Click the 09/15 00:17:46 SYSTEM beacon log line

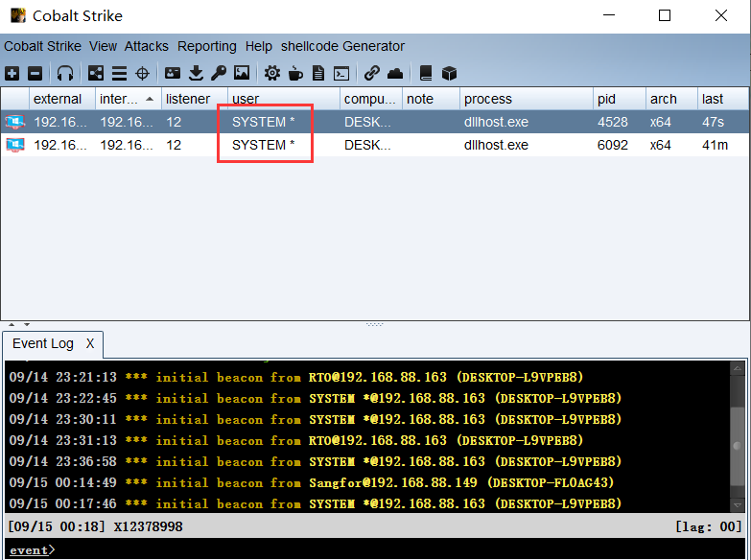pyautogui.click(x=316, y=503)
